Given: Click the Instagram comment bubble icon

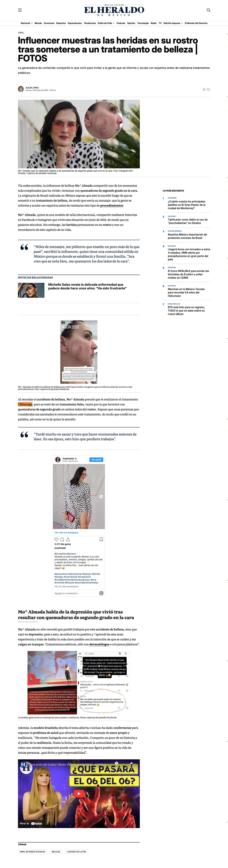Looking at the screenshot, I should tap(62, 539).
